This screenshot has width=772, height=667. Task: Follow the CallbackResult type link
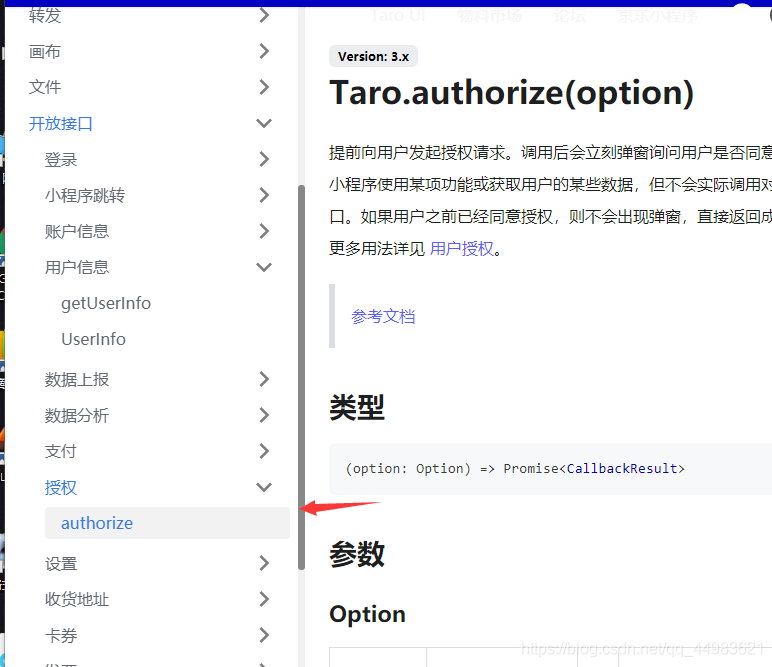point(622,468)
